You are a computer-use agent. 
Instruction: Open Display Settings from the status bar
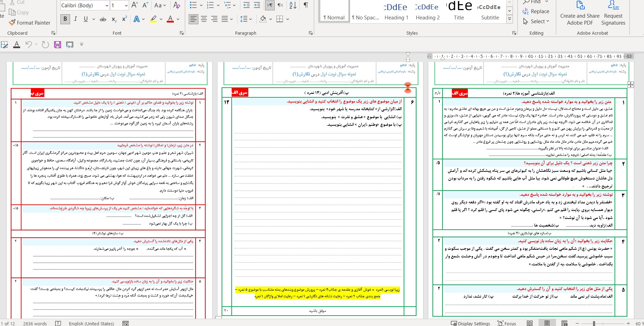471,323
